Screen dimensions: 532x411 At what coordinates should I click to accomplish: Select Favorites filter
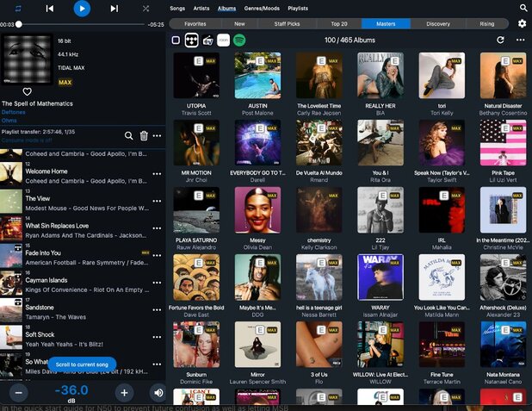click(195, 24)
